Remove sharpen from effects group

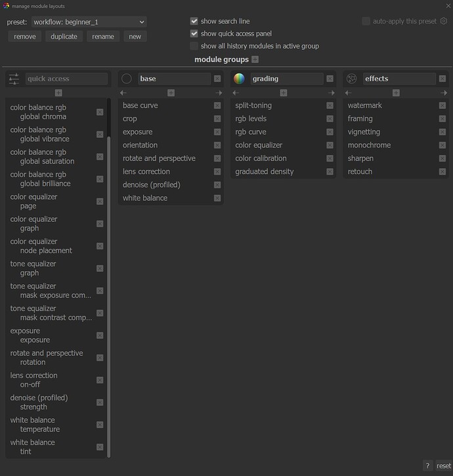(442, 158)
